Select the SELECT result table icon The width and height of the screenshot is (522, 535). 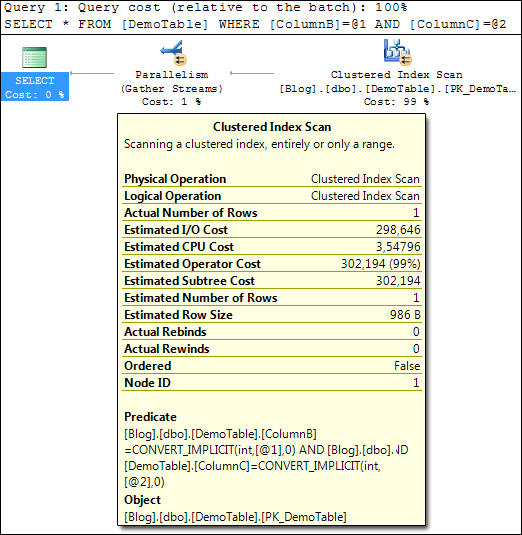click(x=34, y=57)
